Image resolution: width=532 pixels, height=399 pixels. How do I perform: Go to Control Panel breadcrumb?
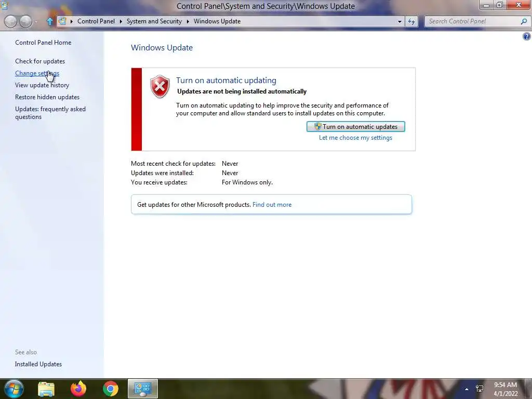point(96,21)
